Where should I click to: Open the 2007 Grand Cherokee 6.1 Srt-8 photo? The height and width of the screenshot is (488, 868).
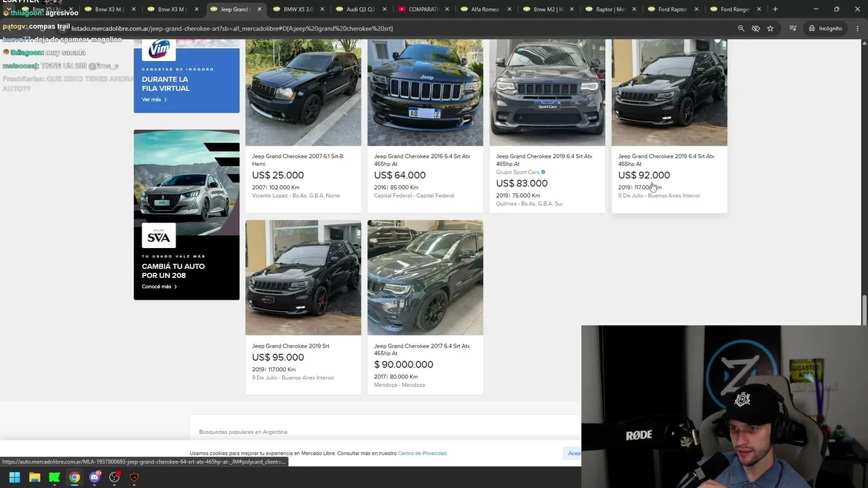click(303, 92)
